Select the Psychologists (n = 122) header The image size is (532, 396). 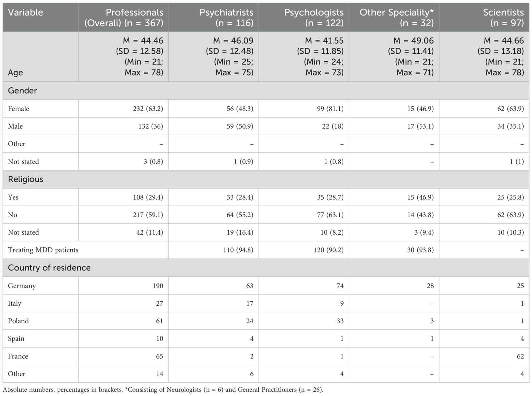point(314,17)
